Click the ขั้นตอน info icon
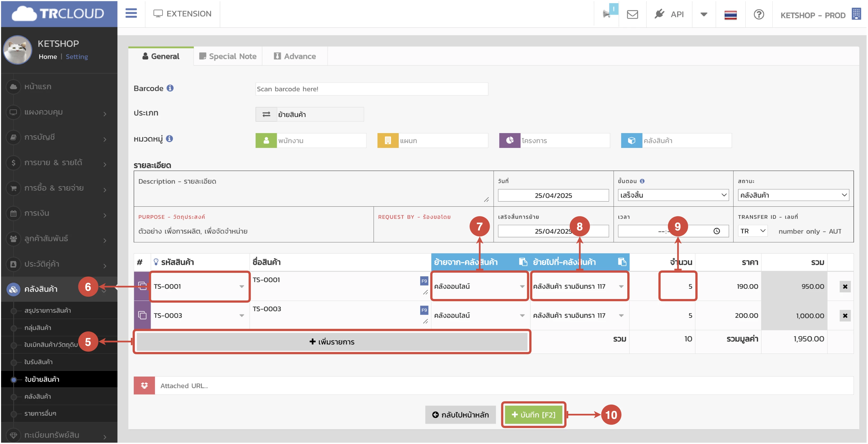The width and height of the screenshot is (868, 444). pos(642,181)
